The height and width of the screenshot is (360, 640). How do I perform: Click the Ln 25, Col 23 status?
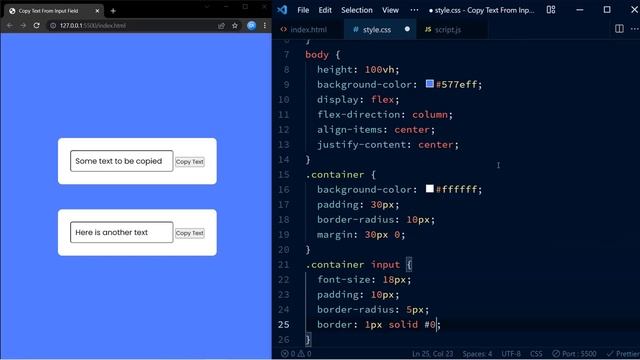pyautogui.click(x=432, y=354)
